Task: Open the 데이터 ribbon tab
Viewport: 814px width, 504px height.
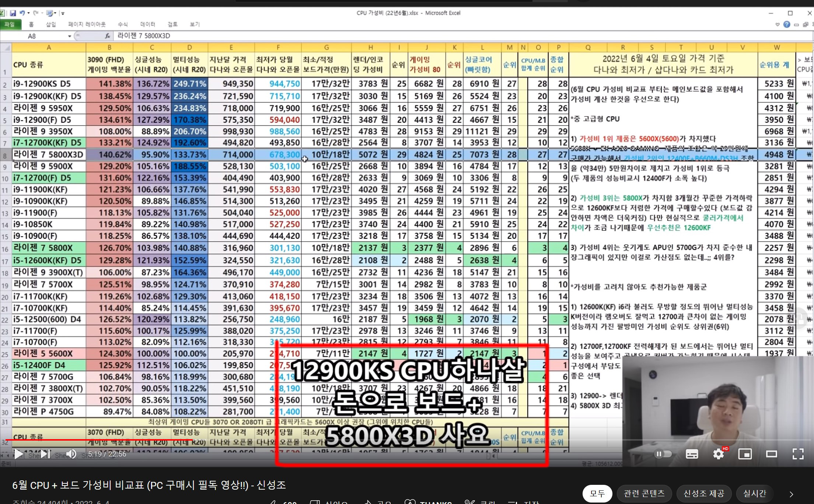Action: pyautogui.click(x=147, y=24)
